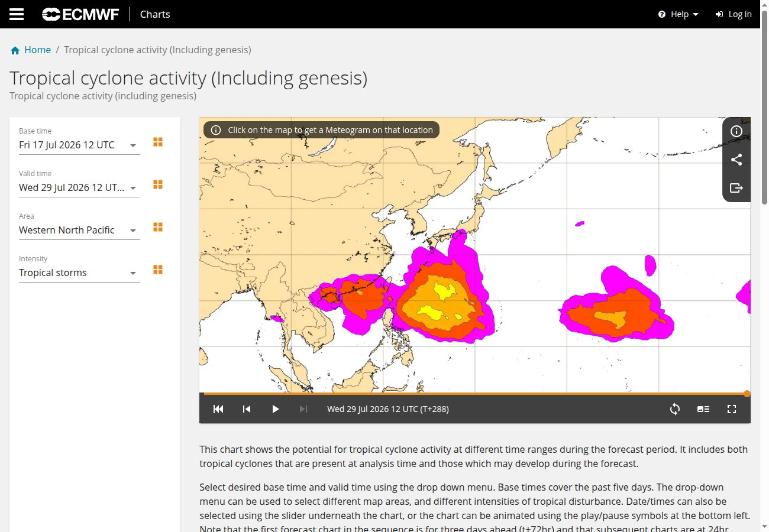769x532 pixels.
Task: Expand the Intensity Tropical storms dropdown
Action: pyautogui.click(x=79, y=273)
